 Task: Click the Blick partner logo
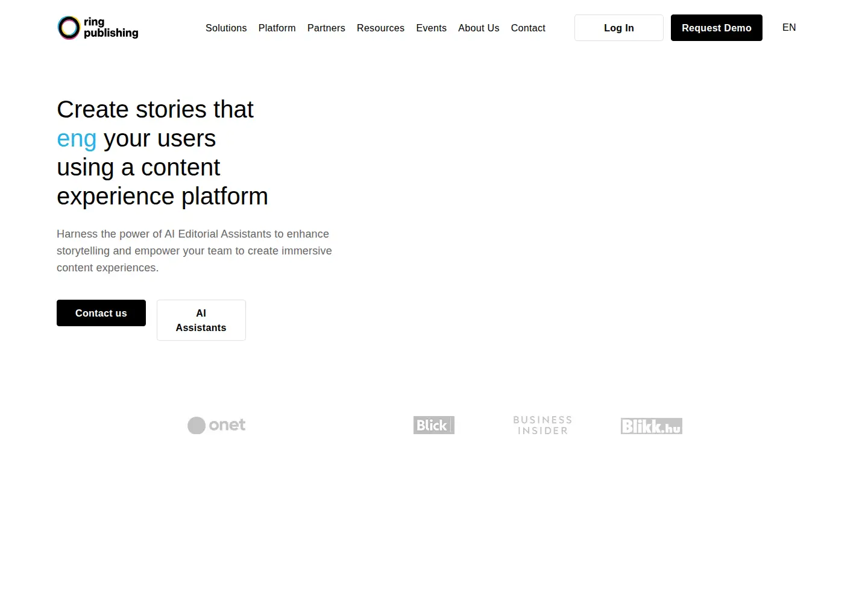[434, 425]
